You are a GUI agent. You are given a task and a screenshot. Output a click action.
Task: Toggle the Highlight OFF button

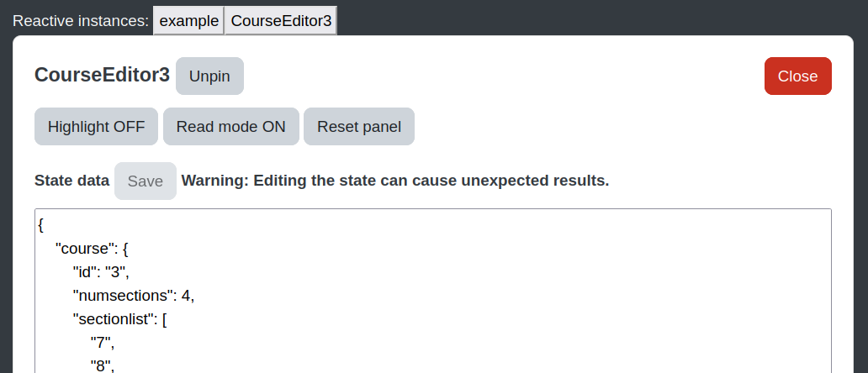point(97,127)
